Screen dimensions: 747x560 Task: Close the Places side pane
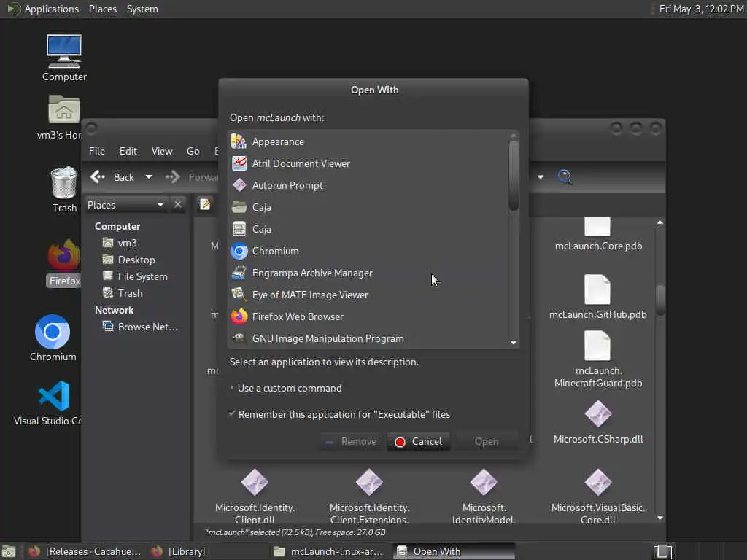pos(178,205)
